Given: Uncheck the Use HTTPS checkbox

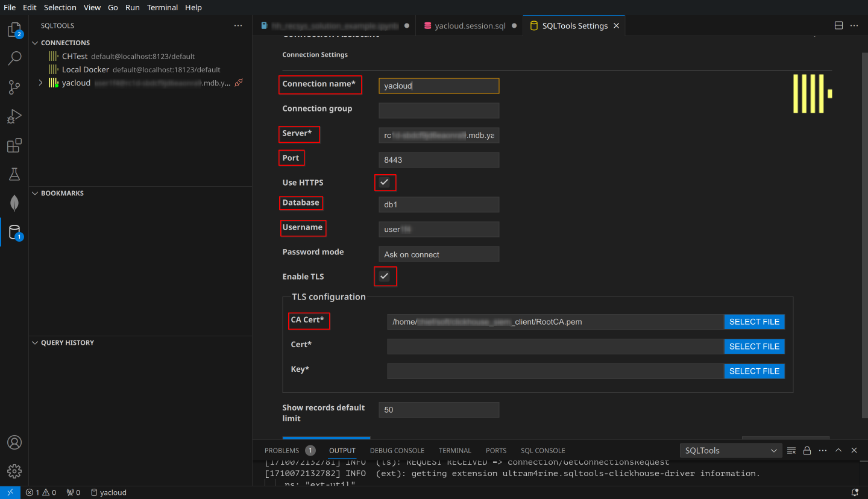Looking at the screenshot, I should [385, 182].
